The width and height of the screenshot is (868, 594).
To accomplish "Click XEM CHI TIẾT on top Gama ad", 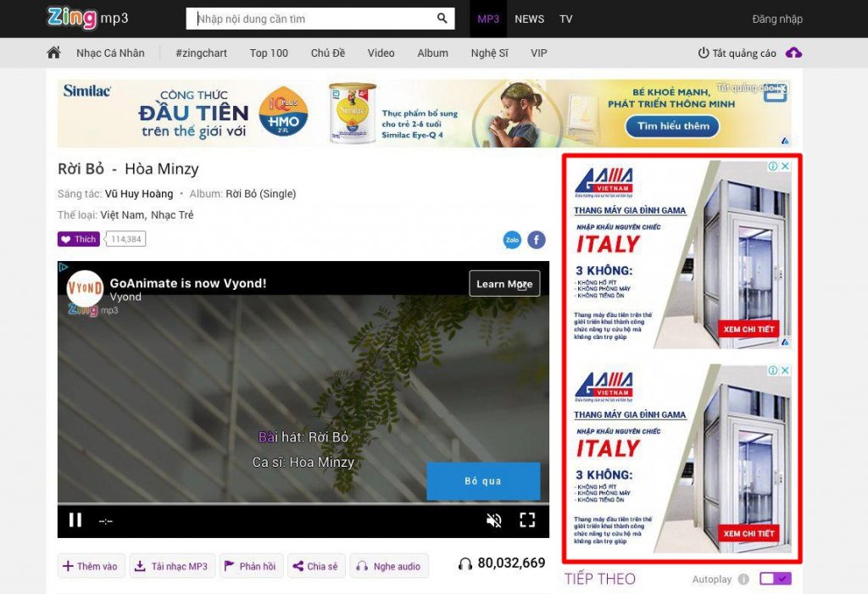I will (748, 330).
